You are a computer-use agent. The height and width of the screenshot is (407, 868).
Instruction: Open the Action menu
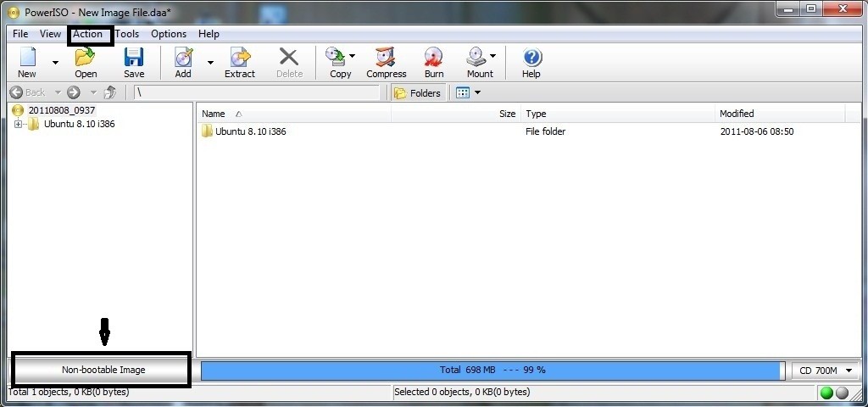coord(88,34)
